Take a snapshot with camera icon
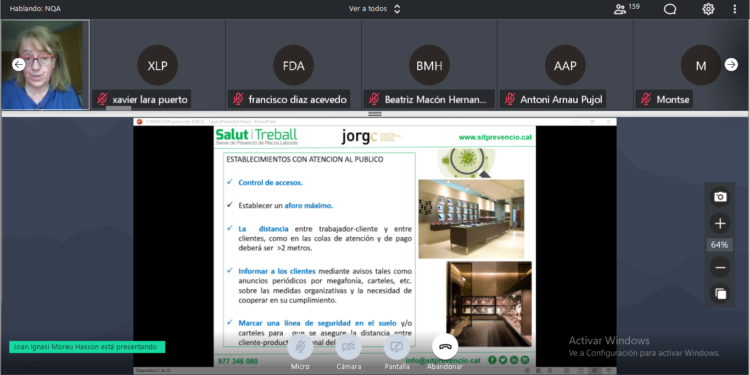Image resolution: width=750 pixels, height=375 pixels. [720, 197]
